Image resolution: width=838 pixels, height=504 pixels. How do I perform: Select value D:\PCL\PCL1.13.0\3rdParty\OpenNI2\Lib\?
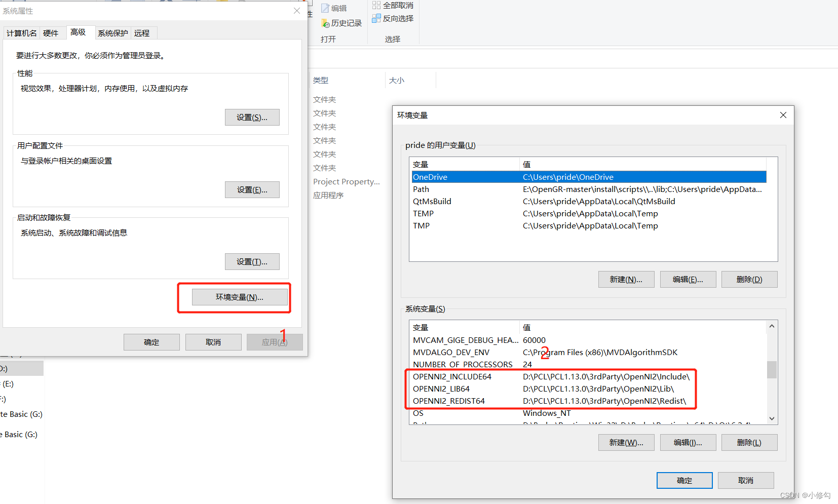pyautogui.click(x=598, y=389)
